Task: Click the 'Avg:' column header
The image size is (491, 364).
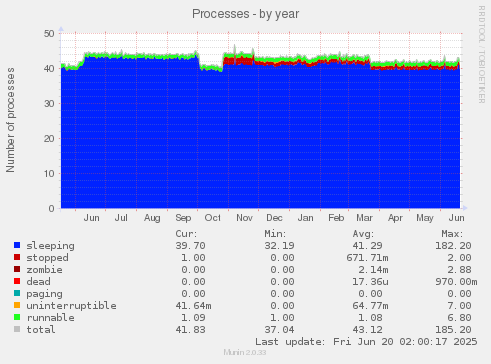Action: pos(363,234)
